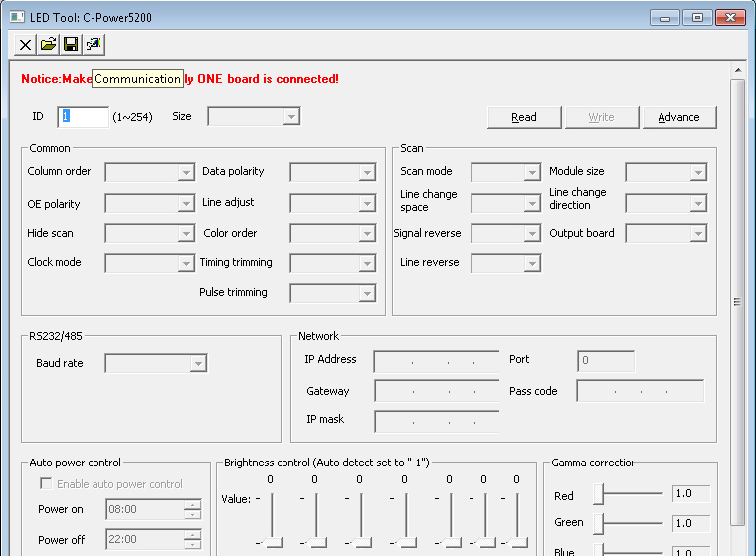This screenshot has height=556, width=756.
Task: Expand the Baud rate dropdown
Action: (x=156, y=363)
